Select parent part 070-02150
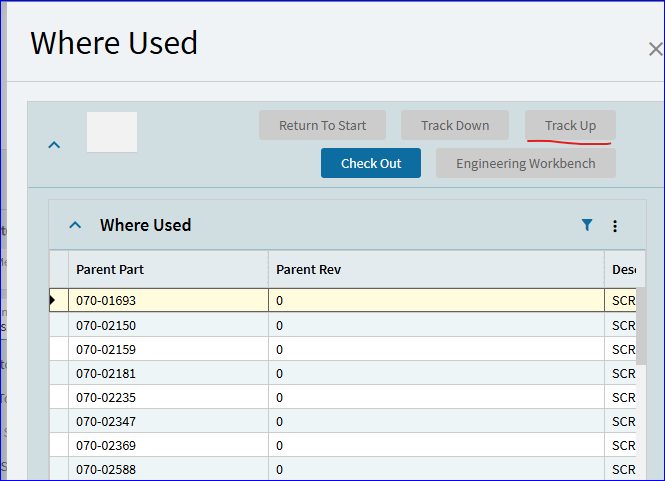This screenshot has height=481, width=665. pos(168,325)
